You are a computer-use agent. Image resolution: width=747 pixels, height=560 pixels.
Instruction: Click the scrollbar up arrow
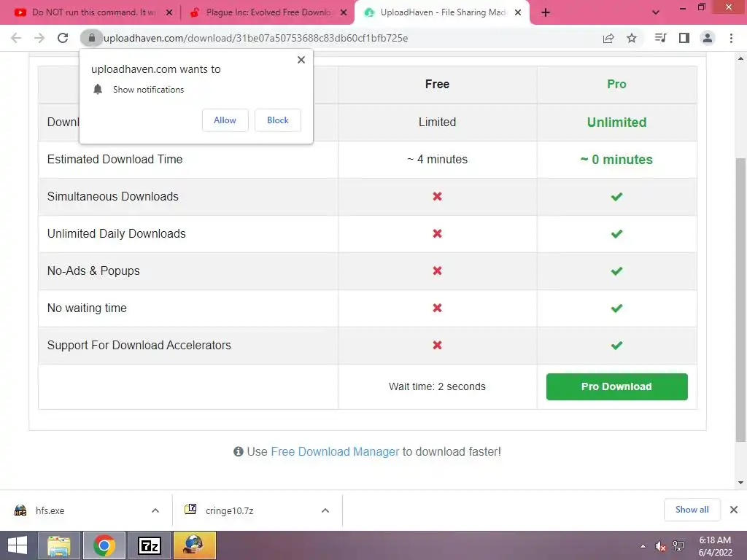click(x=740, y=59)
